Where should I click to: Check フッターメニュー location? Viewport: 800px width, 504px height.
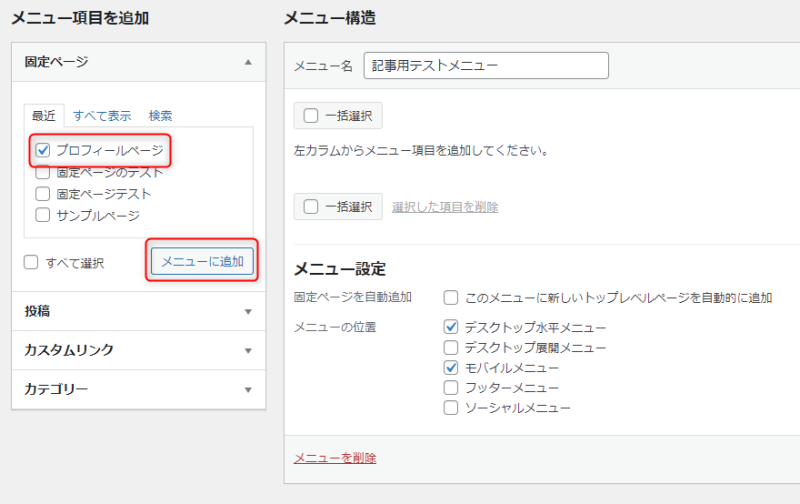coord(451,388)
